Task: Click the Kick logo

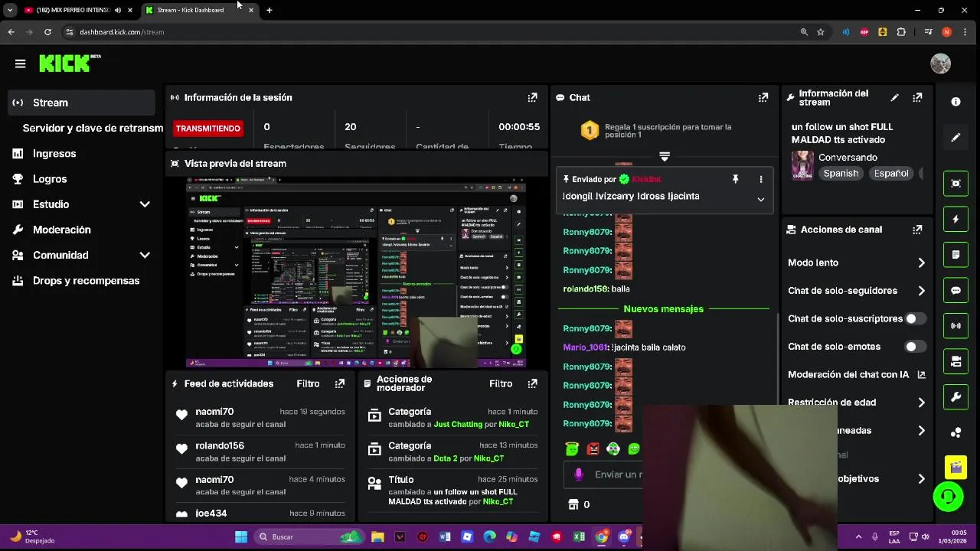Action: [x=70, y=64]
